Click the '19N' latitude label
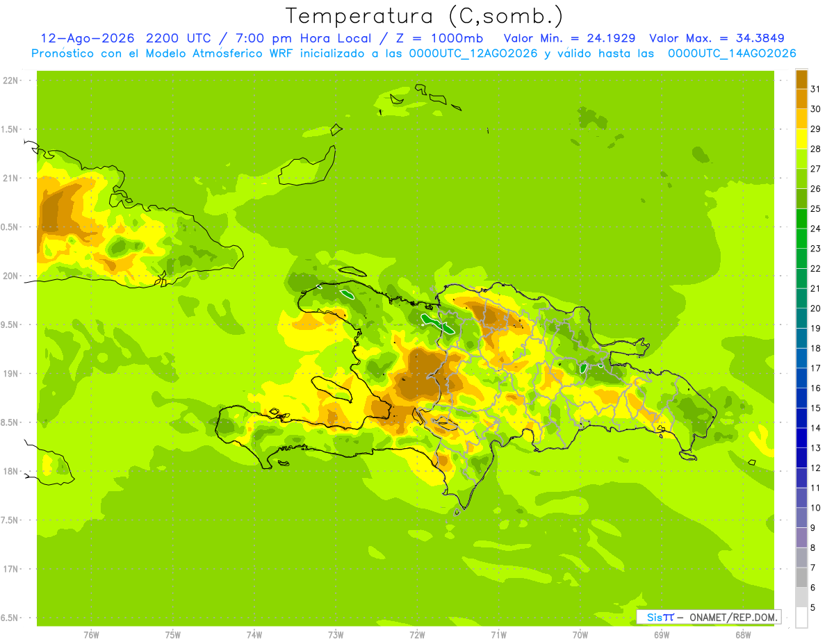The height and width of the screenshot is (644, 834). 10,374
